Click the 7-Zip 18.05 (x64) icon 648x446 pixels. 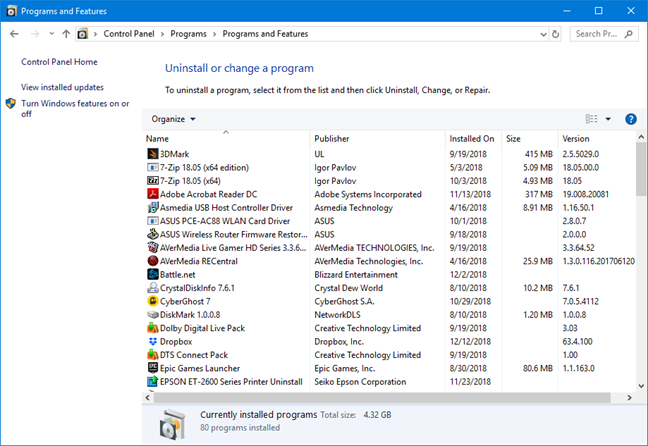(x=152, y=181)
